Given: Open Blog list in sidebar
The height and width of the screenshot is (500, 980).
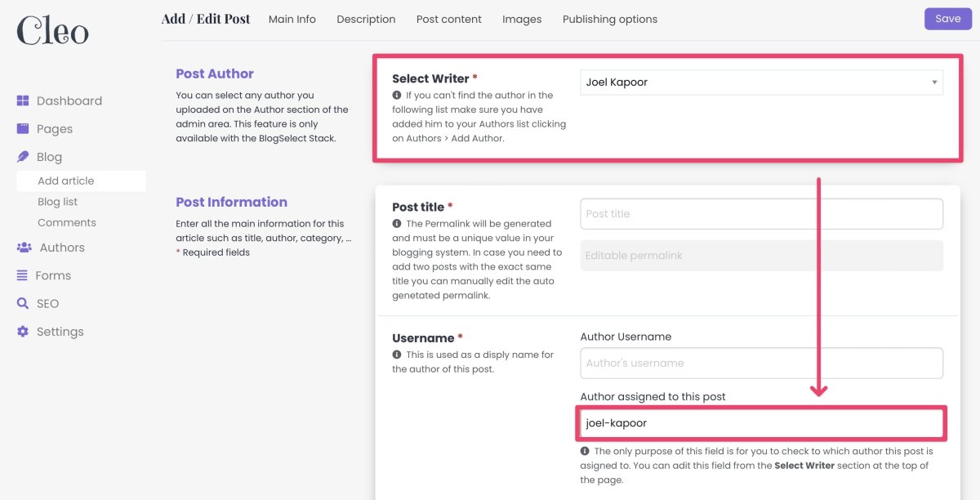Looking at the screenshot, I should [x=58, y=202].
